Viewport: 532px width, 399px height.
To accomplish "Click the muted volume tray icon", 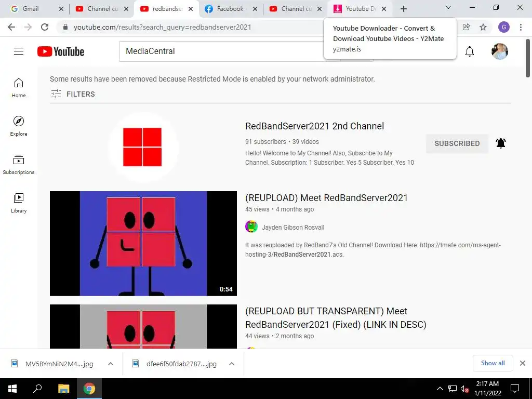I will click(464, 389).
